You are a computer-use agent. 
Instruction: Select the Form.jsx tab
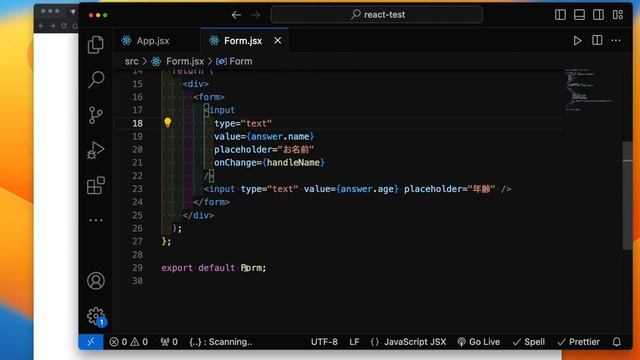(x=244, y=40)
